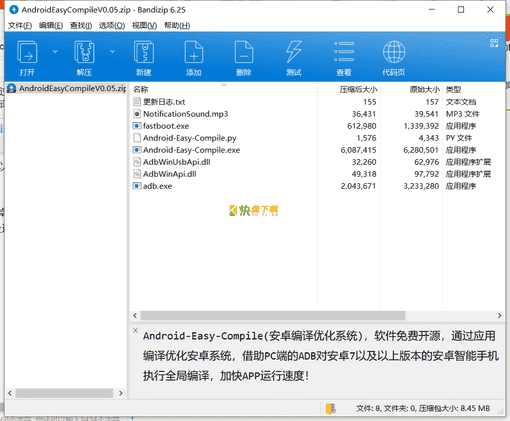Screen dimensions: 510x421
Task: Close the archive comment panel
Action: point(135,330)
